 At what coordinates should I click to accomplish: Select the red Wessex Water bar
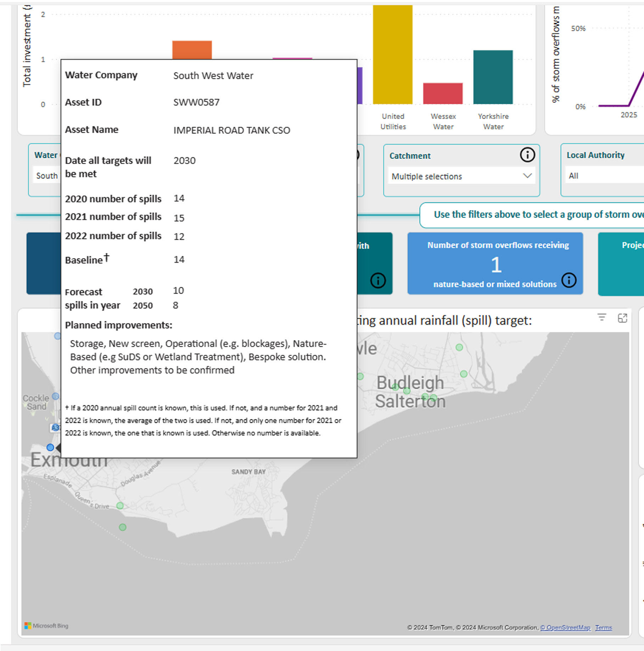pos(443,94)
